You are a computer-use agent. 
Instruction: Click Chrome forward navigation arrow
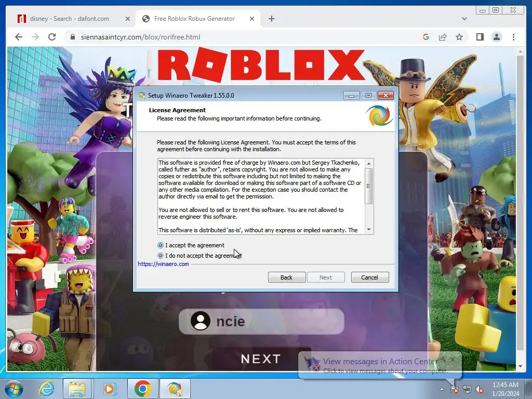(35, 37)
